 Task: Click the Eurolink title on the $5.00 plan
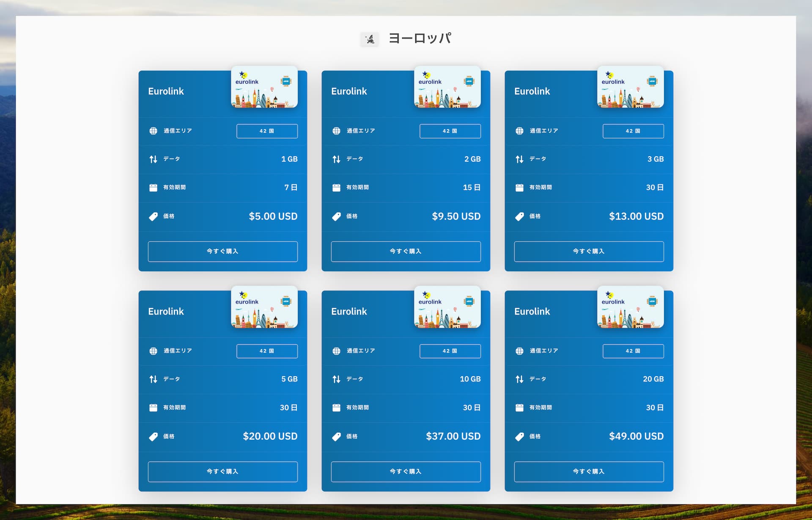(x=166, y=91)
